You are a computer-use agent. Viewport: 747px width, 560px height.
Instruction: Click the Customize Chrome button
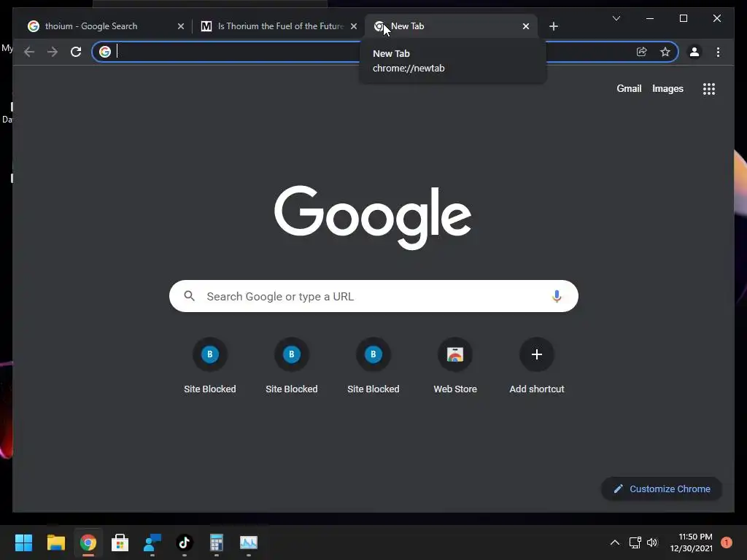(x=661, y=489)
